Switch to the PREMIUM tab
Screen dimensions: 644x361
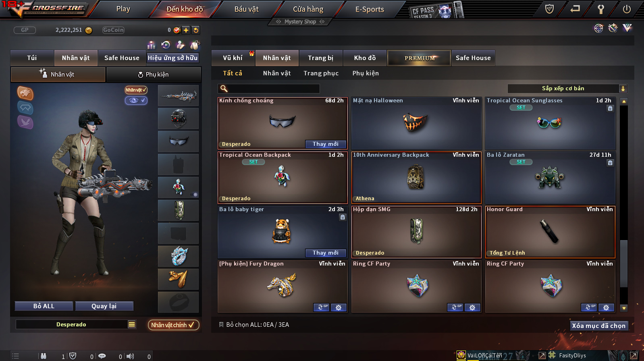click(419, 58)
